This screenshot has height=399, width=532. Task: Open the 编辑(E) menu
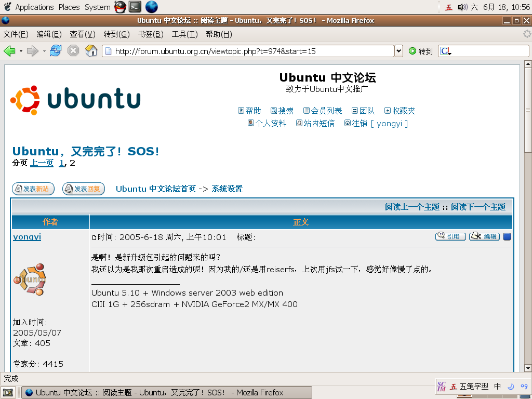tap(49, 34)
